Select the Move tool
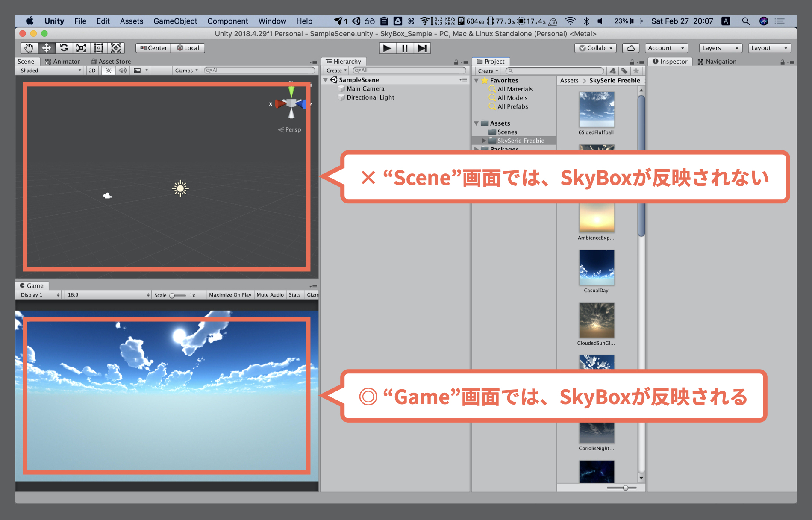812x520 pixels. [47, 48]
